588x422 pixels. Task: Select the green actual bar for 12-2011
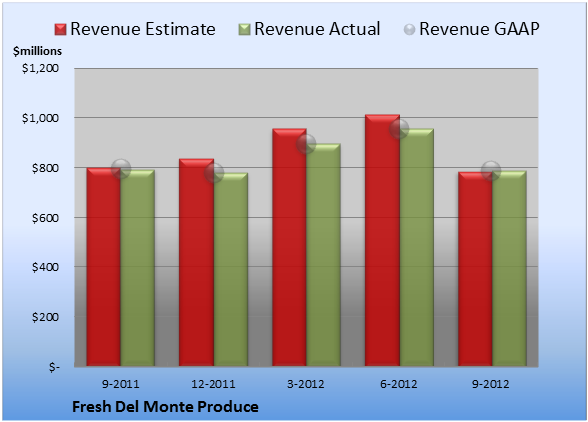click(231, 269)
